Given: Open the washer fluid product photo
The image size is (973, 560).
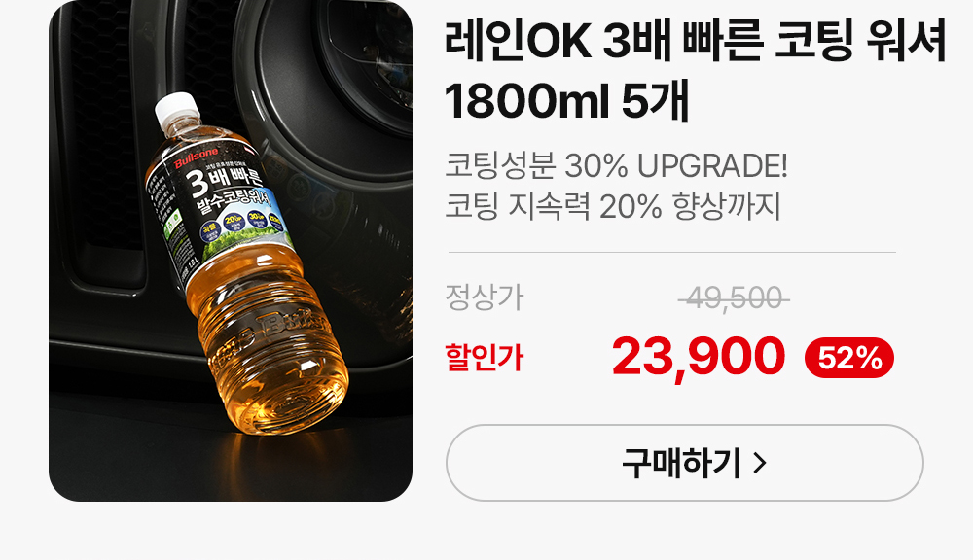Looking at the screenshot, I should point(231,251).
